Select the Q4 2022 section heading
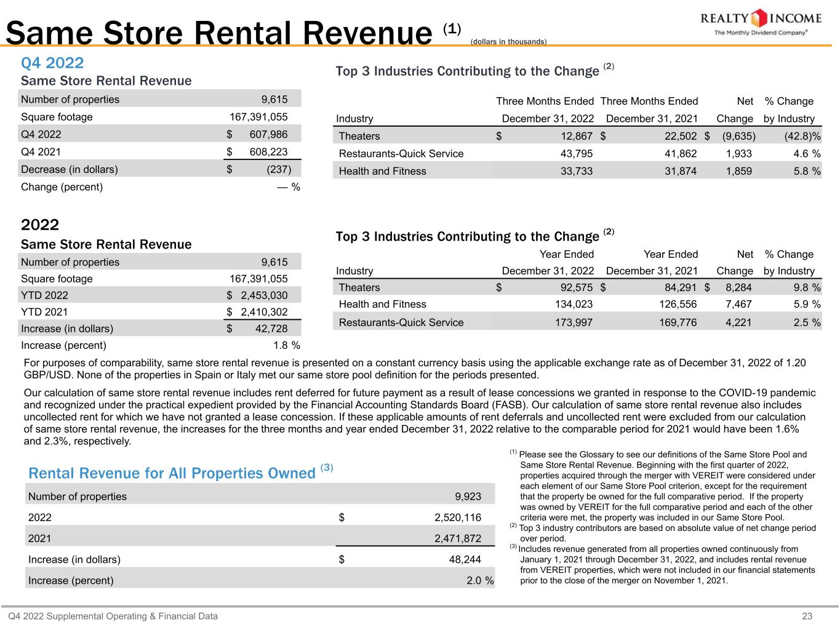The width and height of the screenshot is (840, 630). tap(52, 63)
